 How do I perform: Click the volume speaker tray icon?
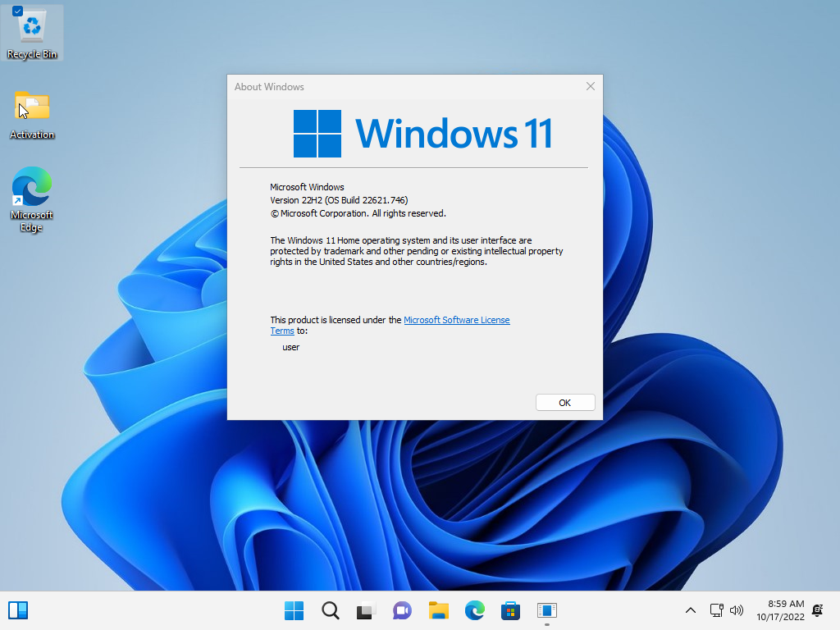coord(736,610)
